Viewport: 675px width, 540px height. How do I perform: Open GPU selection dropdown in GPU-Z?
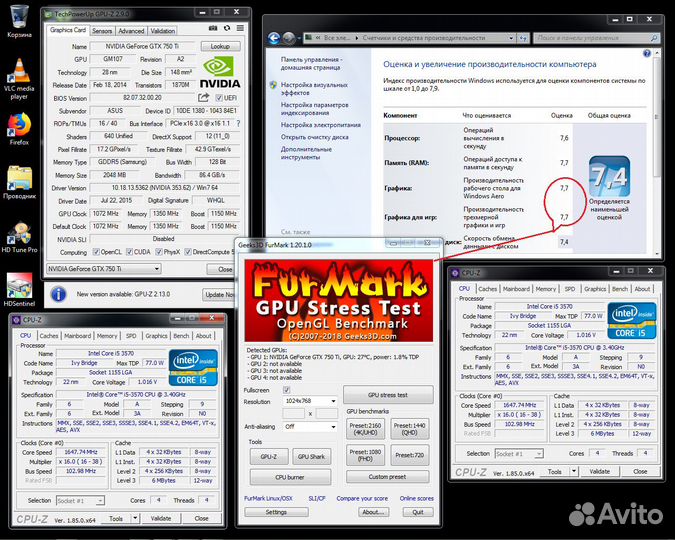pyautogui.click(x=104, y=269)
